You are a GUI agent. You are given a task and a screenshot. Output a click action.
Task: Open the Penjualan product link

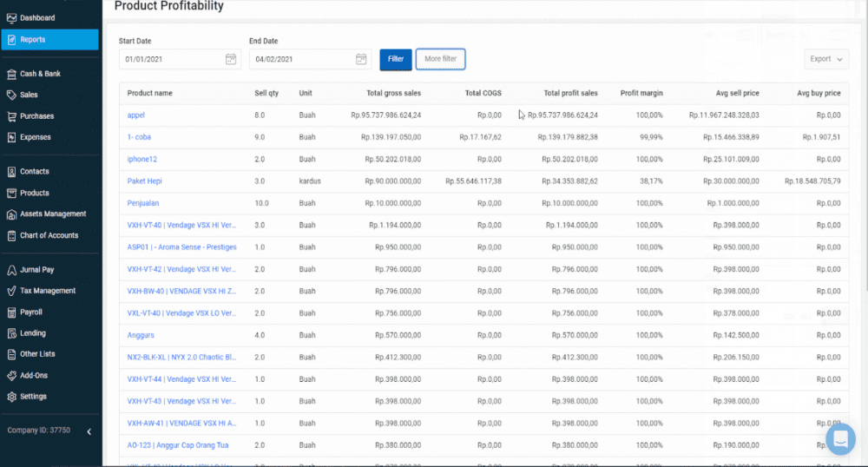point(143,203)
